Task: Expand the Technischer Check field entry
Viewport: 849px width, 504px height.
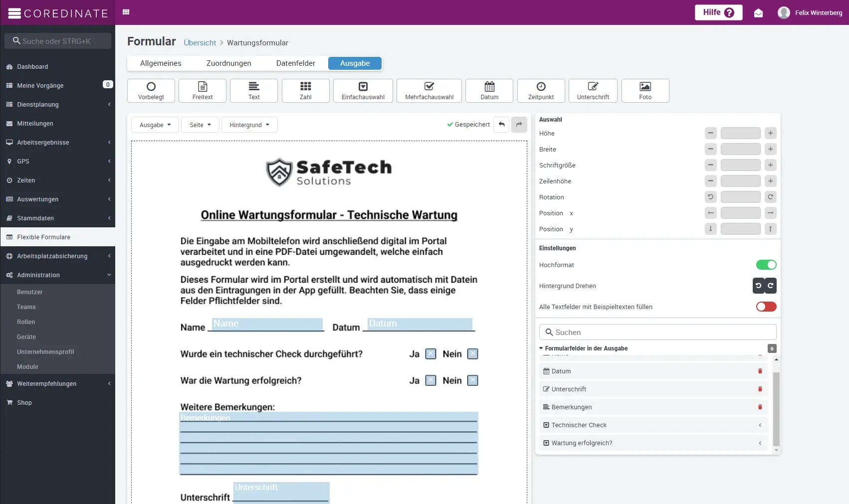Action: coord(760,425)
